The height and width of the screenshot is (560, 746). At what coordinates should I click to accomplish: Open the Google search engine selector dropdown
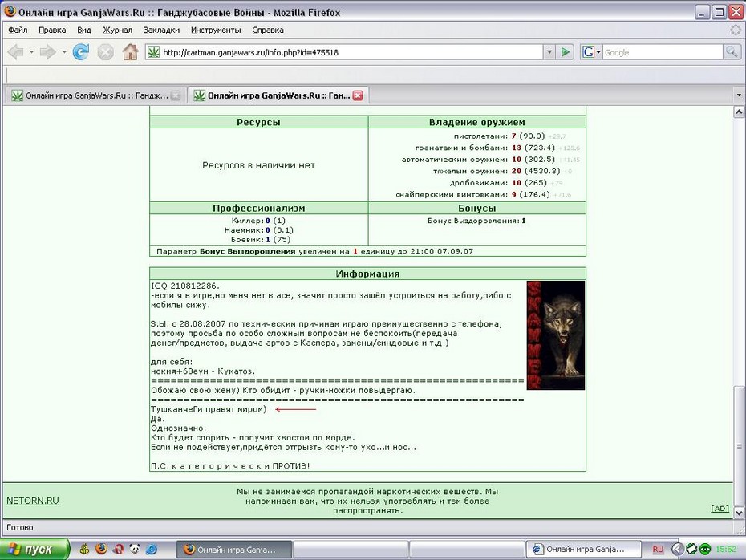point(591,52)
